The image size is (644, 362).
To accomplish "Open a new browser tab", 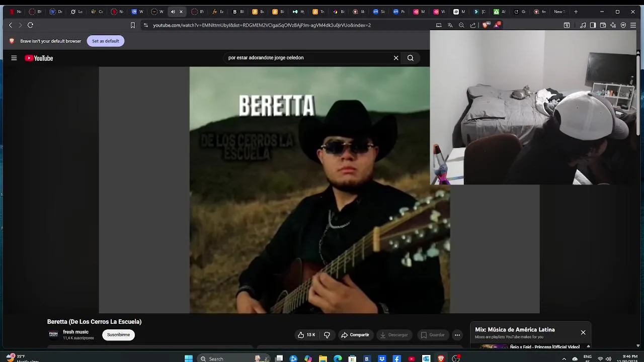I will click(x=576, y=12).
